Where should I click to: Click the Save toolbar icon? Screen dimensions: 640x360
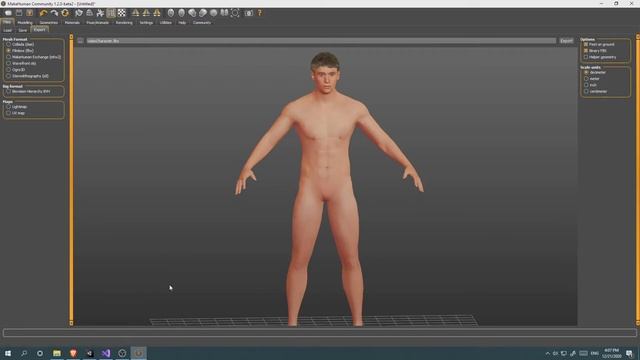click(x=19, y=13)
